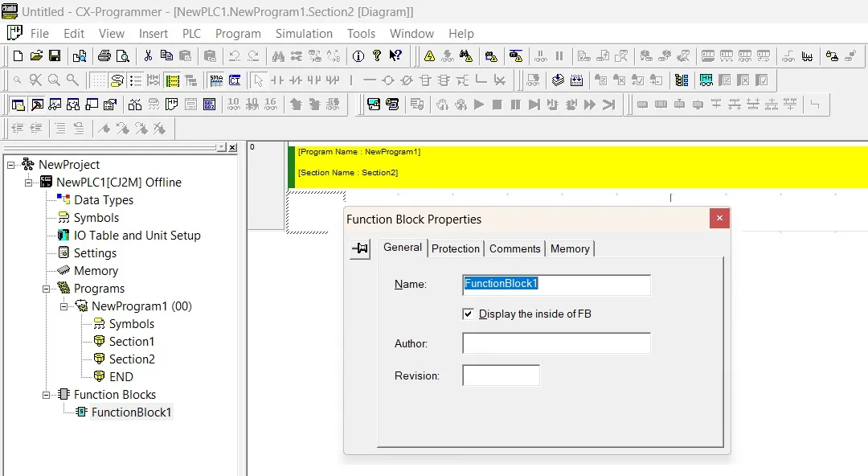868x476 pixels.
Task: Cut selection with the scissors icon
Action: (148, 56)
